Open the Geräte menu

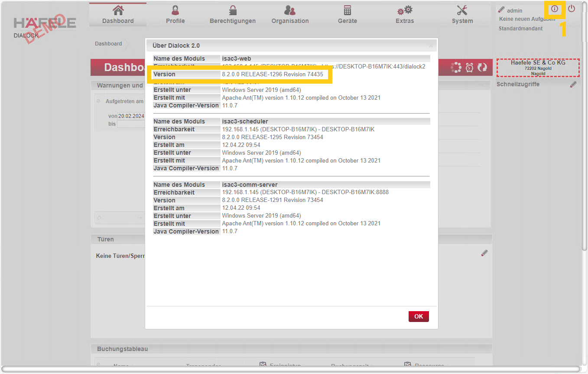[x=347, y=15]
